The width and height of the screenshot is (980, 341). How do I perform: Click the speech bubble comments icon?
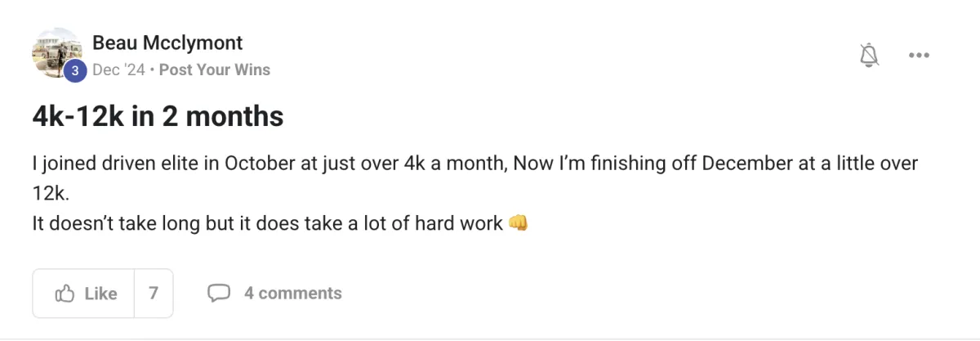[x=218, y=293]
